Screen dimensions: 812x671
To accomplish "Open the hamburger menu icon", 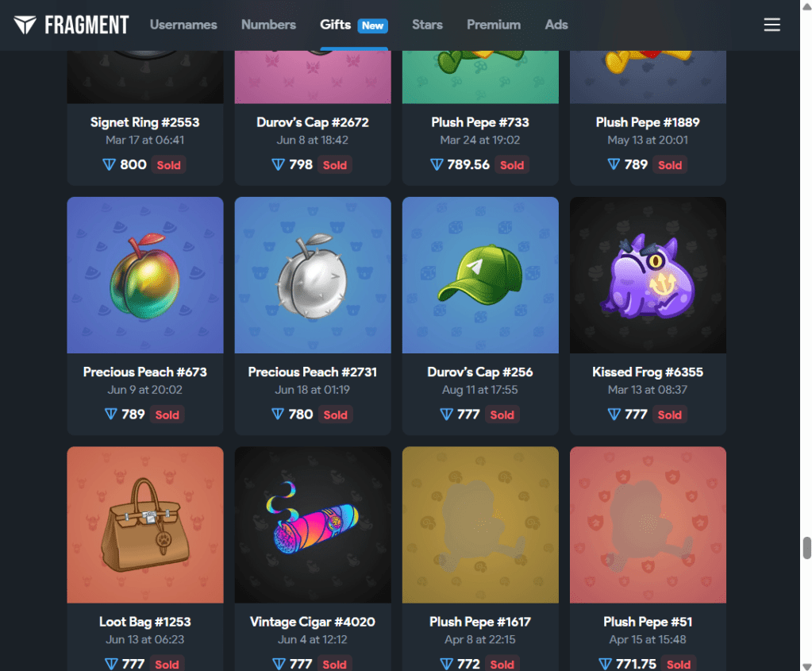I will point(772,25).
